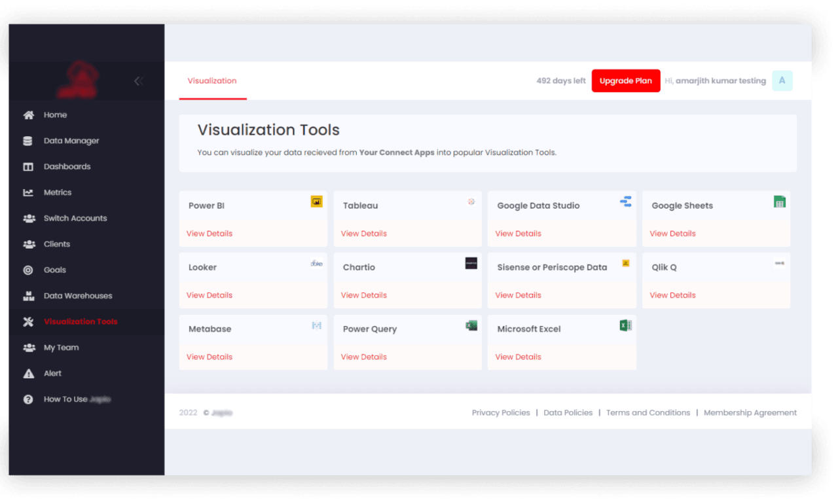This screenshot has height=504, width=838.
Task: View Details for Qlik Q
Action: click(673, 295)
